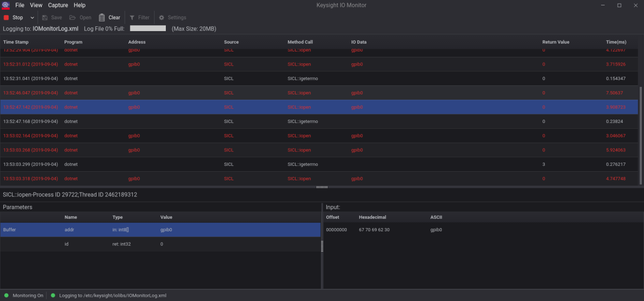The height and width of the screenshot is (301, 644).
Task: Open the Capture menu
Action: (58, 5)
